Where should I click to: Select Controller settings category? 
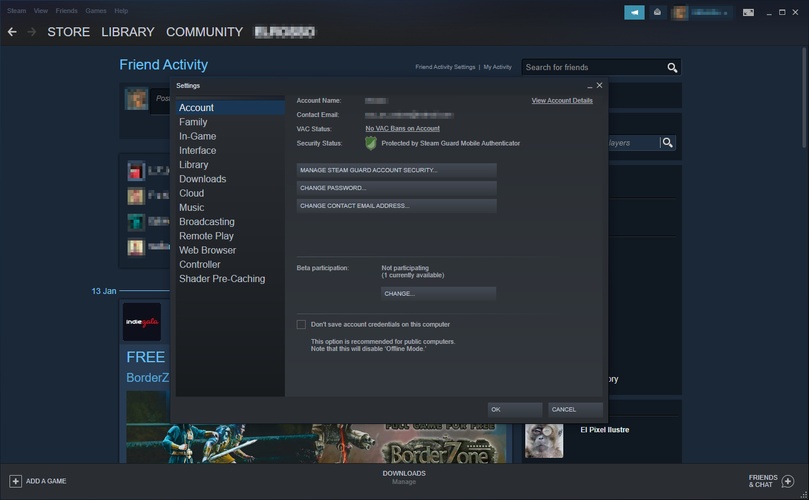230,264
